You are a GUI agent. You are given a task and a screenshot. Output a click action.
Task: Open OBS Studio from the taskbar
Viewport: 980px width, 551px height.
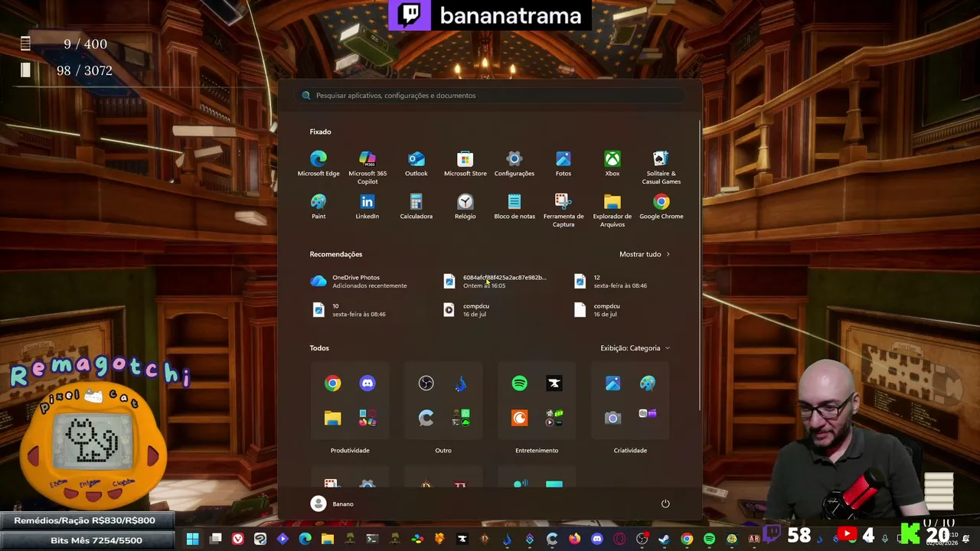pos(642,539)
